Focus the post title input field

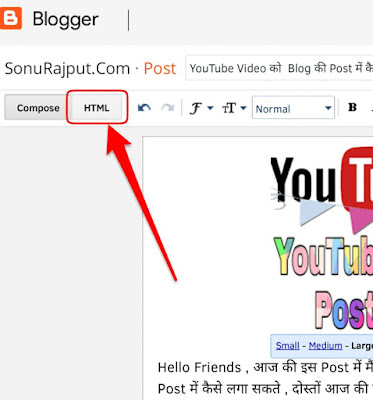point(279,68)
